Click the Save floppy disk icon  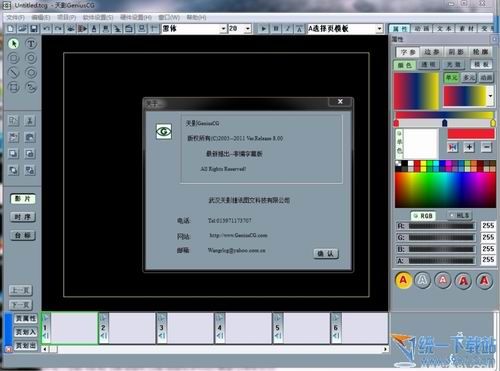pos(34,29)
